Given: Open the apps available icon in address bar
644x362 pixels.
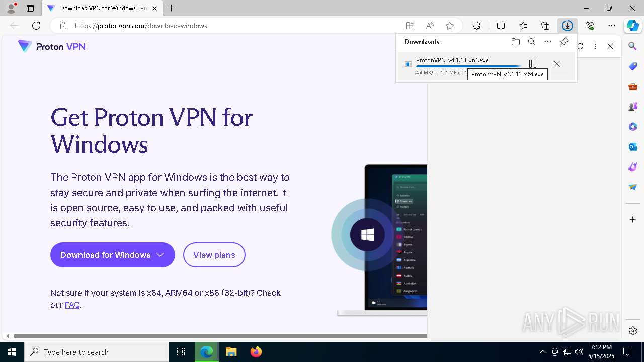Looking at the screenshot, I should (410, 26).
